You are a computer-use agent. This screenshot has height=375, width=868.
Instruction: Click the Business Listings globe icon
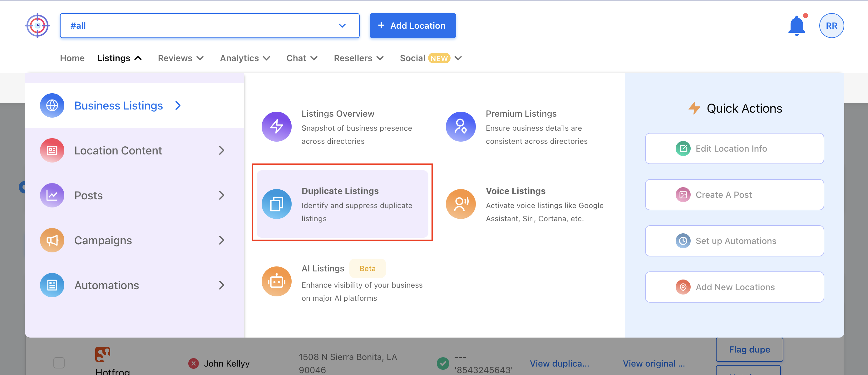coord(52,105)
